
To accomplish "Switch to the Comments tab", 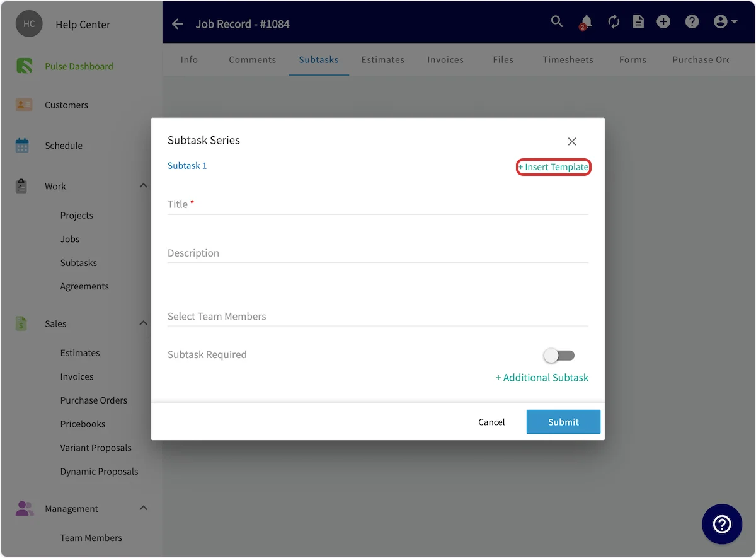I will pyautogui.click(x=253, y=60).
